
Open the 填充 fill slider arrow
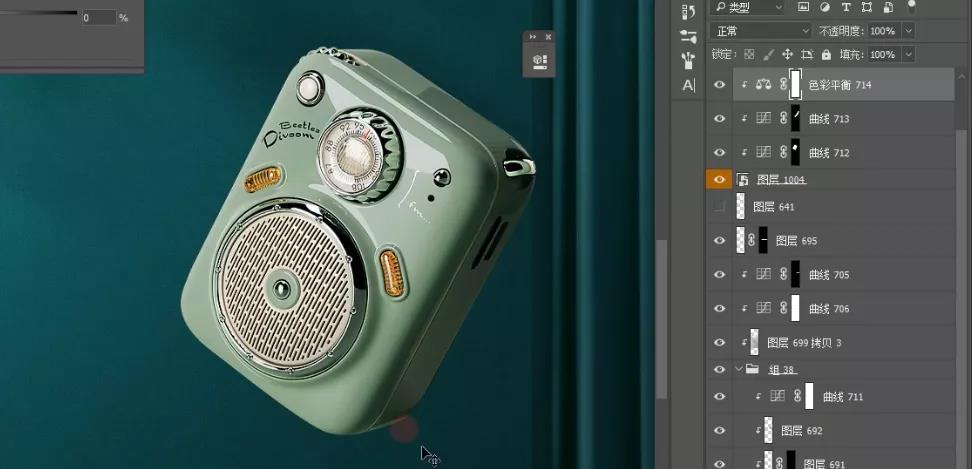tap(908, 55)
